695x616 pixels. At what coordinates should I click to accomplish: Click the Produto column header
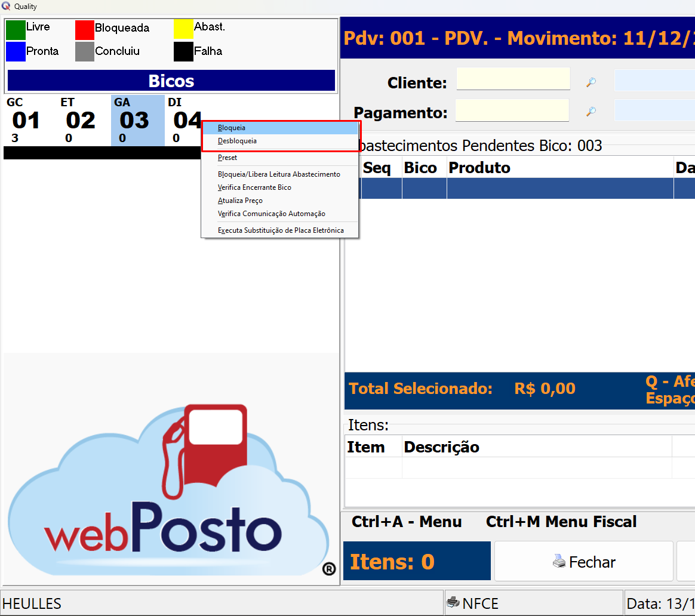[560, 168]
